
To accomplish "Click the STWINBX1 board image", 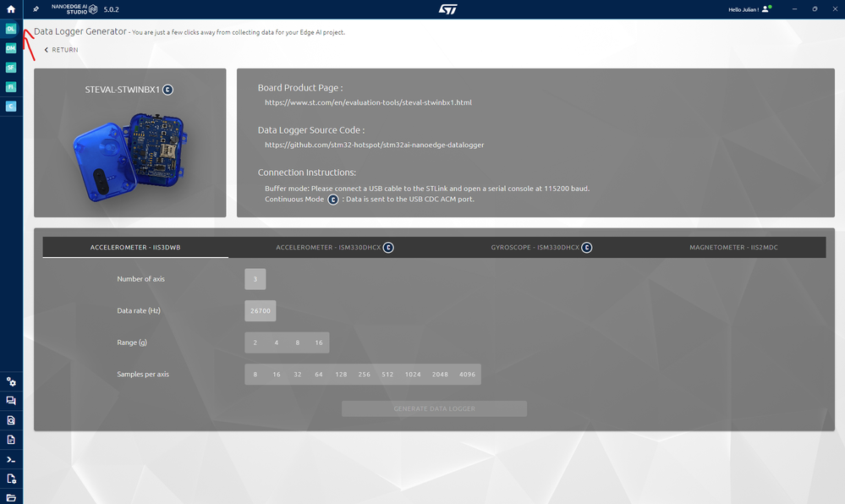I will click(130, 156).
